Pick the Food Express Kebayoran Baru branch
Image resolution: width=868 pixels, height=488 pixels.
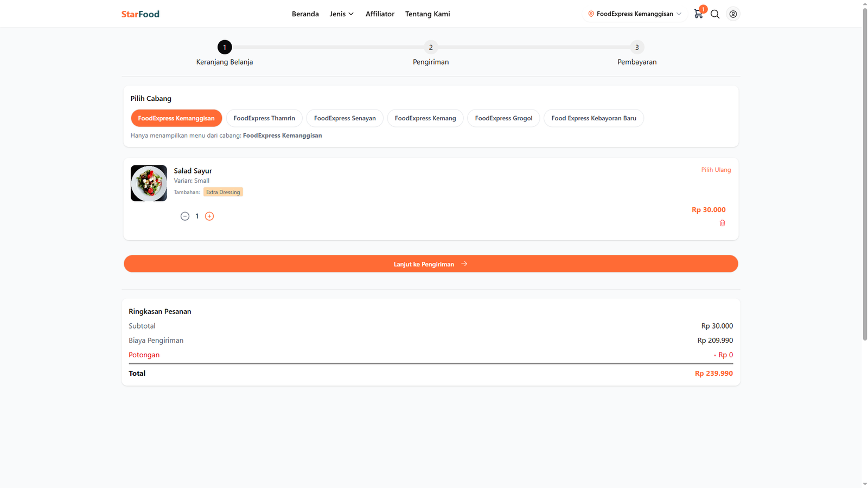593,118
